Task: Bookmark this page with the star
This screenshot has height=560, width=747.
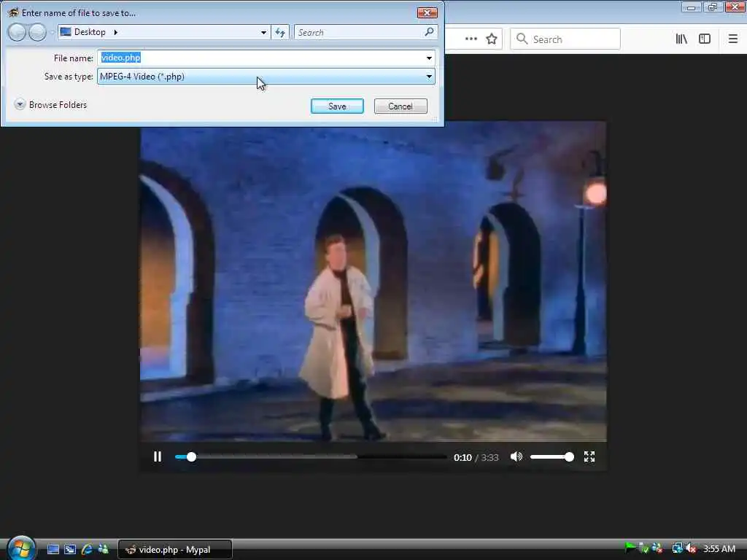Action: click(492, 39)
